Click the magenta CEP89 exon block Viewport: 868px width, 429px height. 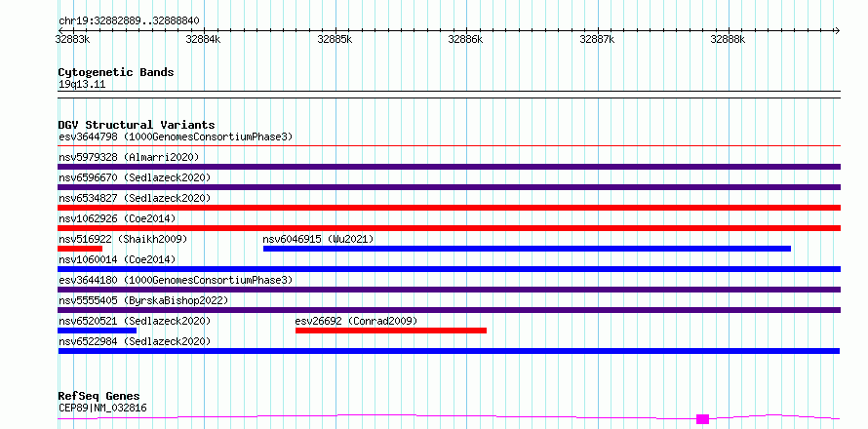point(702,419)
